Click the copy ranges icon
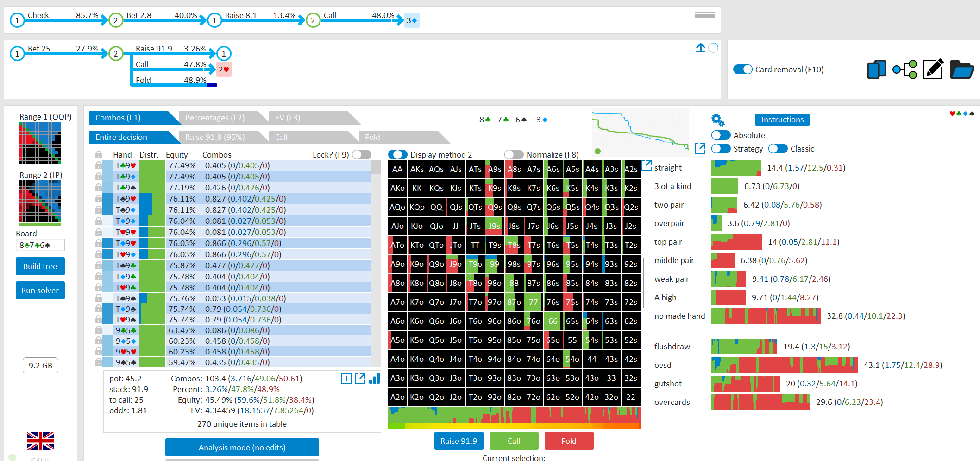Image resolution: width=980 pixels, height=461 pixels. [876, 69]
